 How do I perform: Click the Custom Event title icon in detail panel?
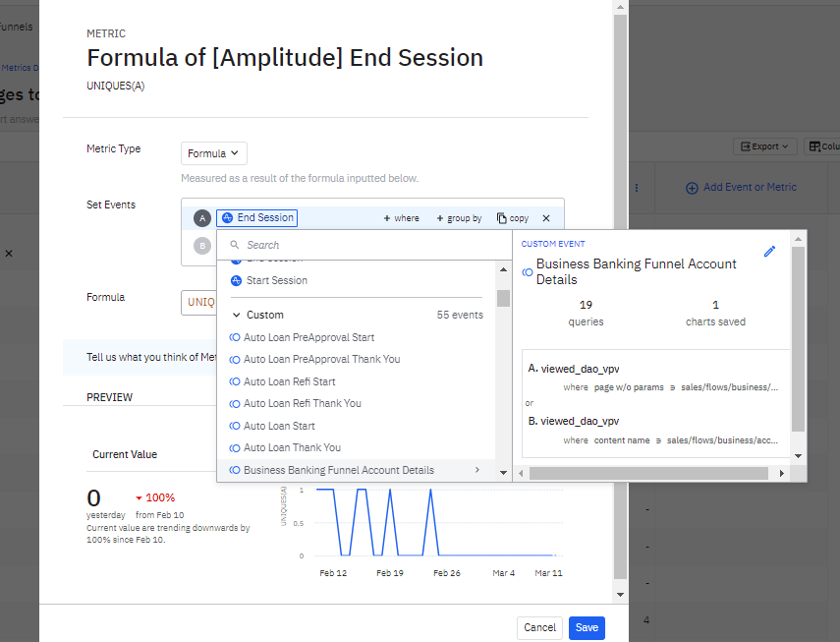528,272
